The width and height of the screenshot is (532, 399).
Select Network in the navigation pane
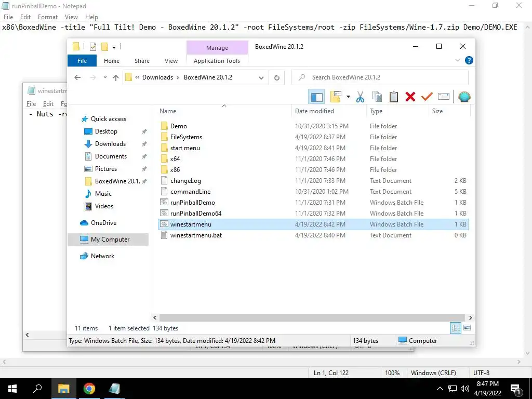click(102, 256)
